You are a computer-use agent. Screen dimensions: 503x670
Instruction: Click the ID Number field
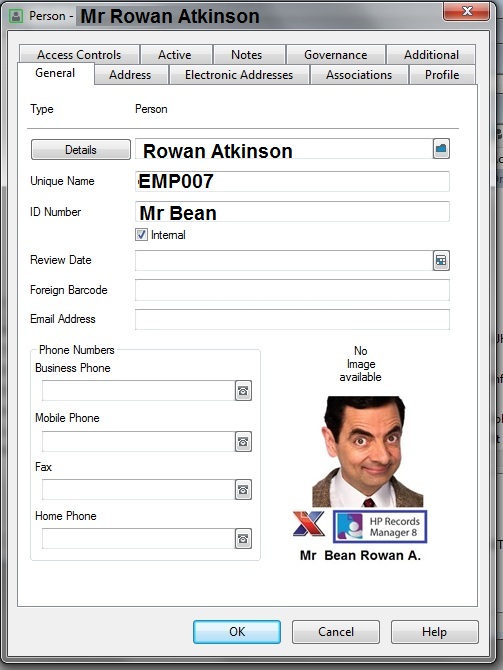pos(292,212)
